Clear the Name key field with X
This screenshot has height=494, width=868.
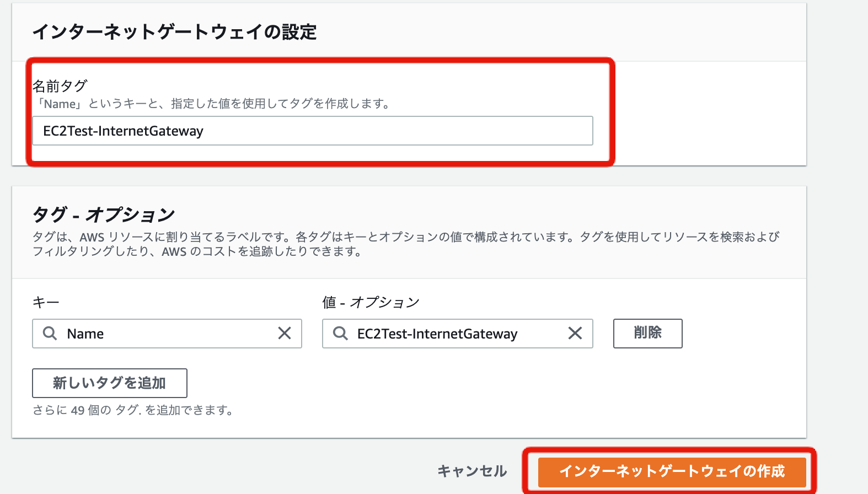pyautogui.click(x=285, y=333)
